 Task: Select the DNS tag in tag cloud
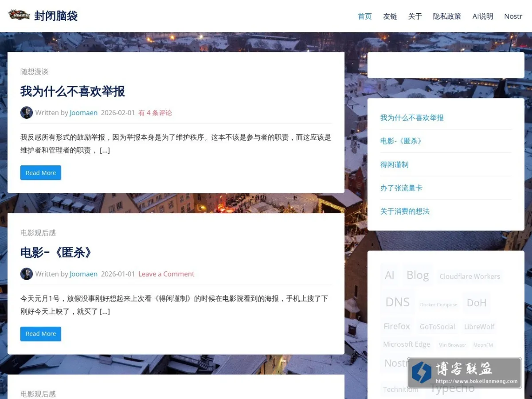coord(398,302)
